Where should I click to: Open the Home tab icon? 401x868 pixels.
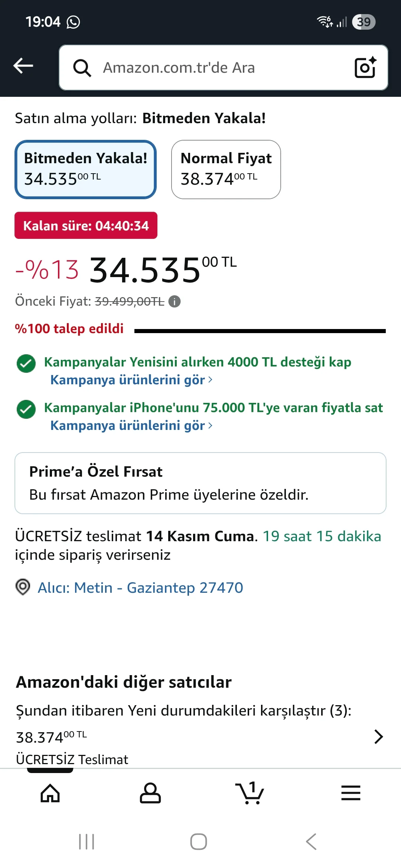click(50, 793)
